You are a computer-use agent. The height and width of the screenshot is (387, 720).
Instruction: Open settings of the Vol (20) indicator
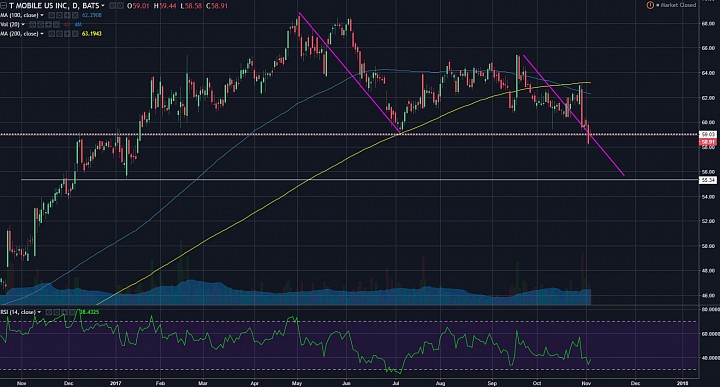[40, 24]
